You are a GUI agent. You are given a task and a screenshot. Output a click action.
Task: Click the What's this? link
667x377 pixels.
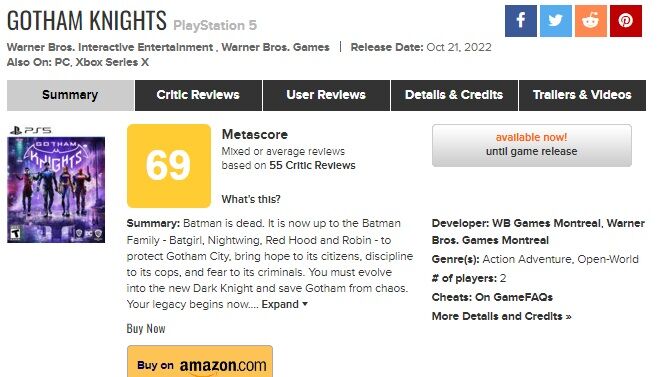(251, 199)
